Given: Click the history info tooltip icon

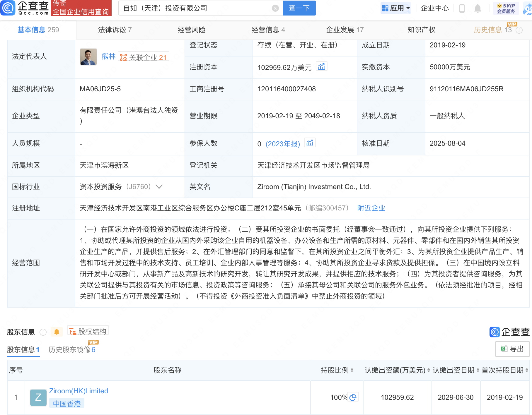Looking at the screenshot, I should coord(519,30).
